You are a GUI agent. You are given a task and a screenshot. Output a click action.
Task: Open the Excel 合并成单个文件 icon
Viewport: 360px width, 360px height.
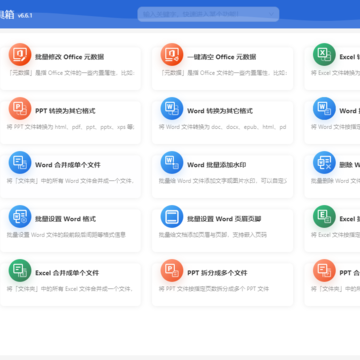point(20,270)
